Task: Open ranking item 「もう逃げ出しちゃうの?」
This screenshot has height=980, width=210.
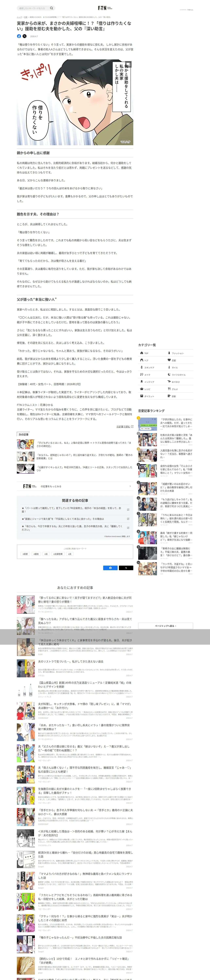Action: tap(165, 504)
